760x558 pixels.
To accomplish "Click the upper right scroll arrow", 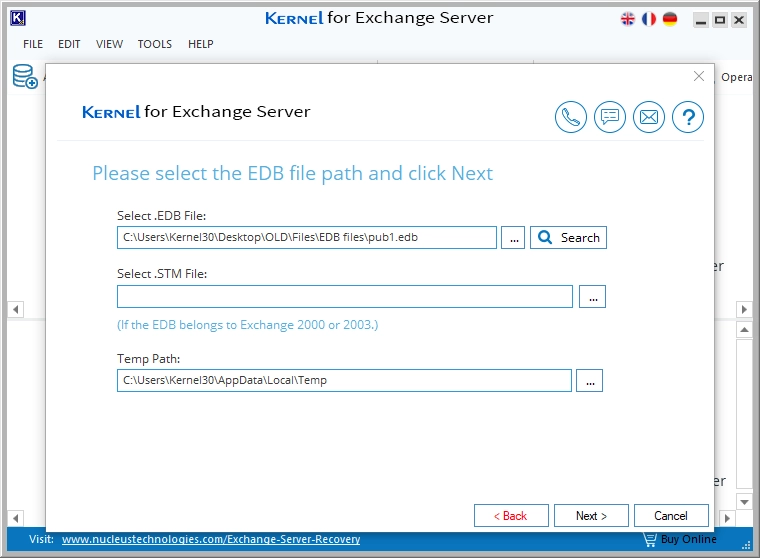I will coord(744,309).
